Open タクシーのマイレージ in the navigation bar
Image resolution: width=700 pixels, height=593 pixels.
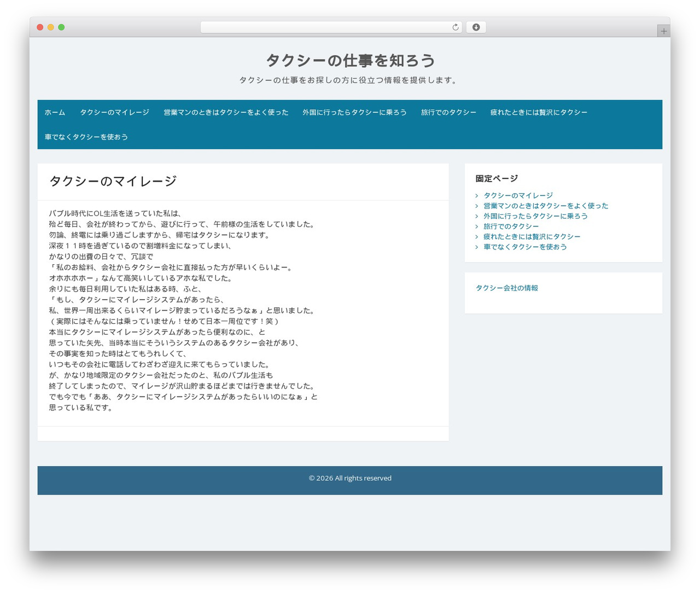[x=114, y=112]
